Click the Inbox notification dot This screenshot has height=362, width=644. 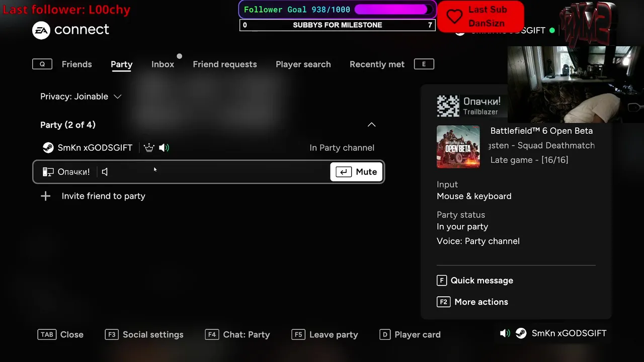(179, 56)
